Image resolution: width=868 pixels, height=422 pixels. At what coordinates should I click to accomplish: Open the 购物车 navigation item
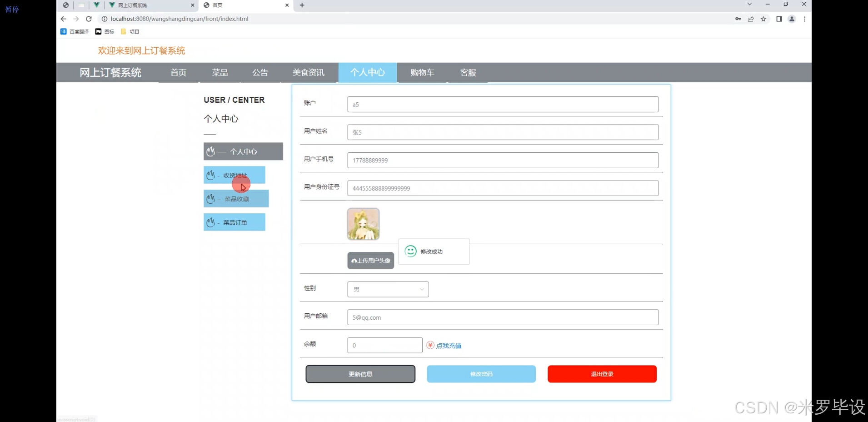(x=422, y=72)
